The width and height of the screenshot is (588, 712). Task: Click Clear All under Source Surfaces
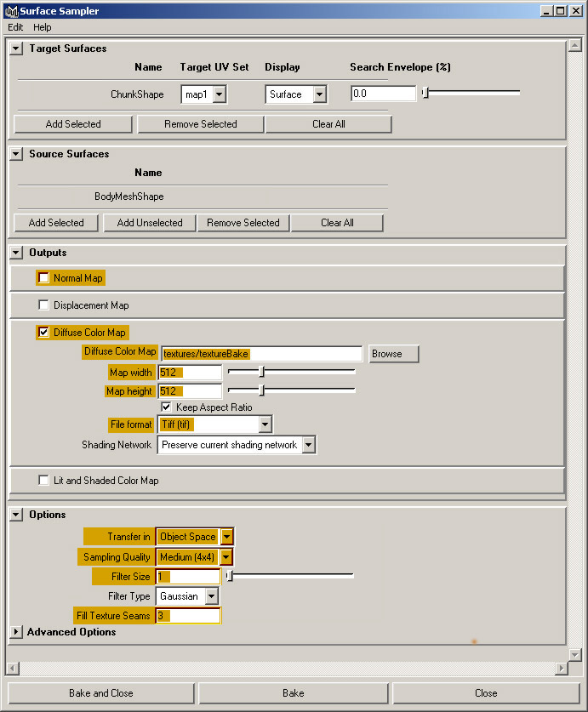pyautogui.click(x=337, y=223)
